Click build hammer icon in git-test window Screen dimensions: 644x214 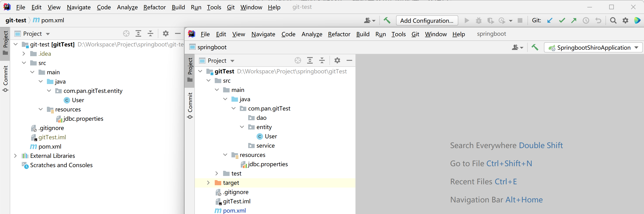point(387,20)
